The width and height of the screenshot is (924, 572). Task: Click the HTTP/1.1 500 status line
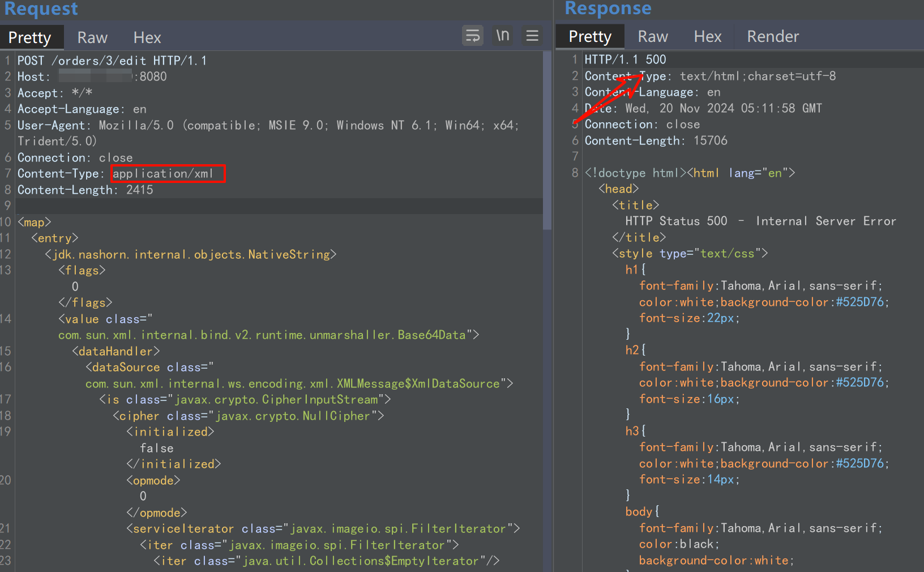[x=626, y=59]
